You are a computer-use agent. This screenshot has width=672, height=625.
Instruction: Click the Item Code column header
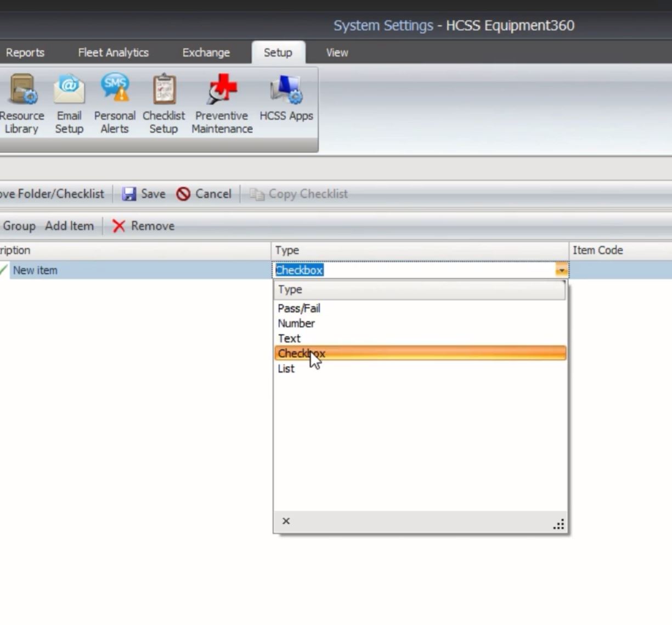coord(621,250)
